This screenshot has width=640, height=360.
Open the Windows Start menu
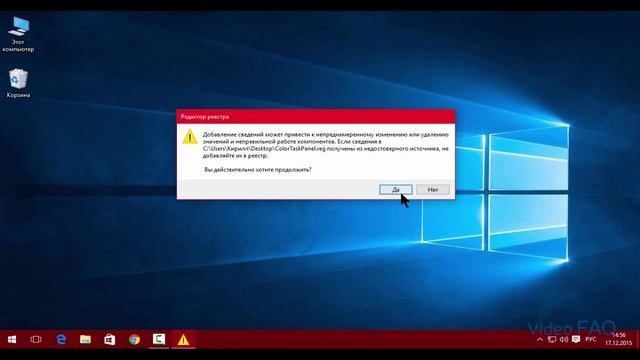(12, 340)
